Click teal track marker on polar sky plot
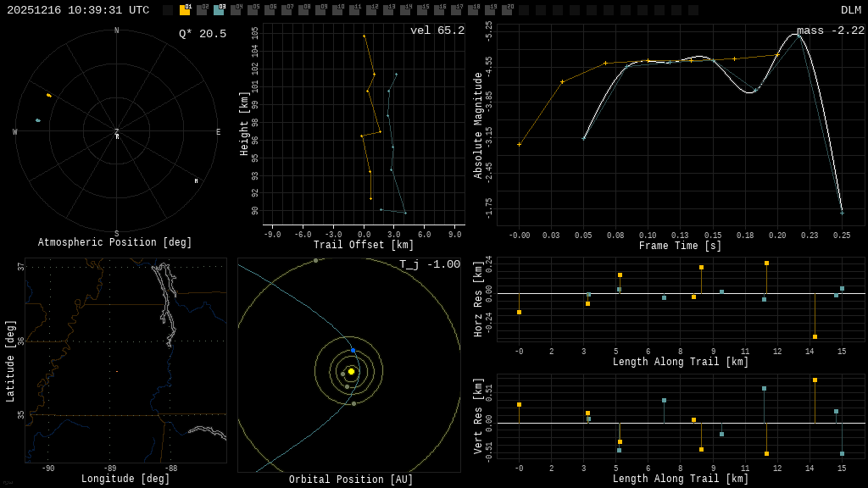Image resolution: width=868 pixels, height=488 pixels. click(x=37, y=120)
